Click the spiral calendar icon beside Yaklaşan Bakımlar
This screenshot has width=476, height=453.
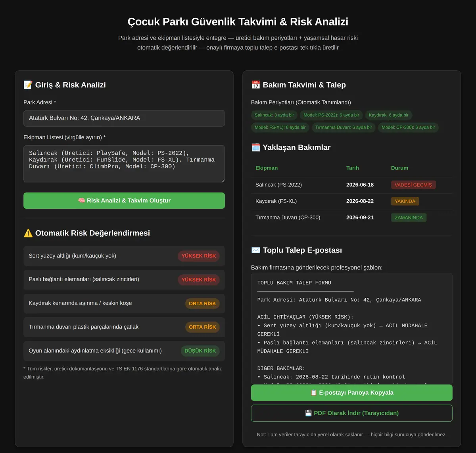pyautogui.click(x=255, y=147)
